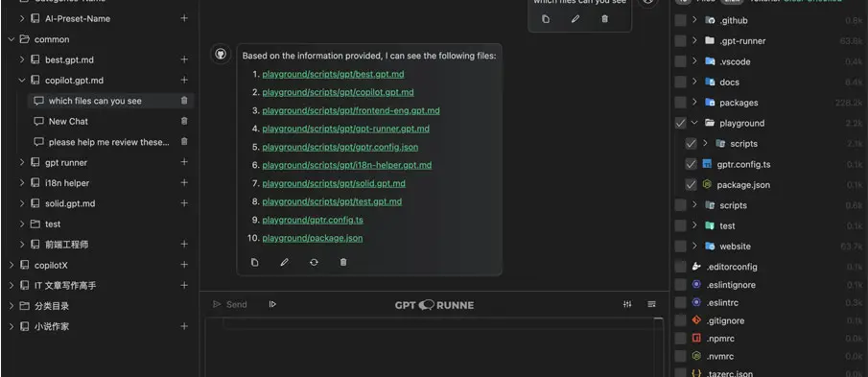Edit the AI response message
868x377 pixels.
coord(285,263)
